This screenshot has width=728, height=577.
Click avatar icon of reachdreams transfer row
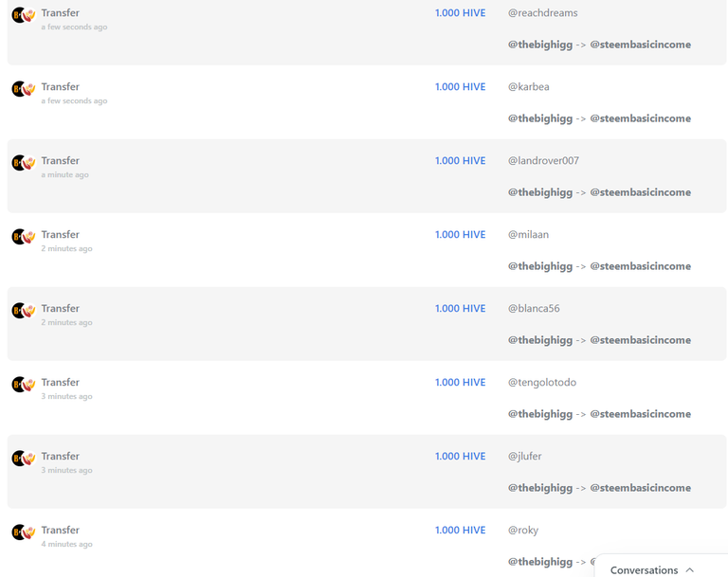tap(24, 15)
